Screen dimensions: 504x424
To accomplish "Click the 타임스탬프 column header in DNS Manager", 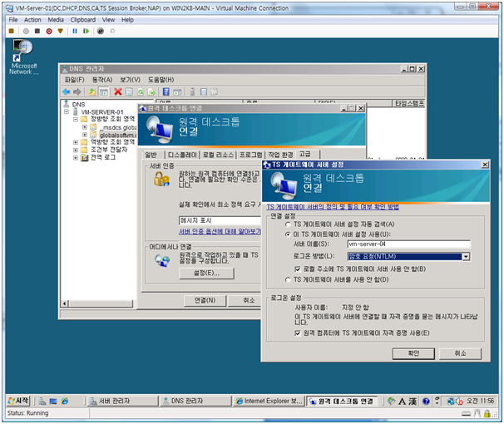I will click(408, 103).
